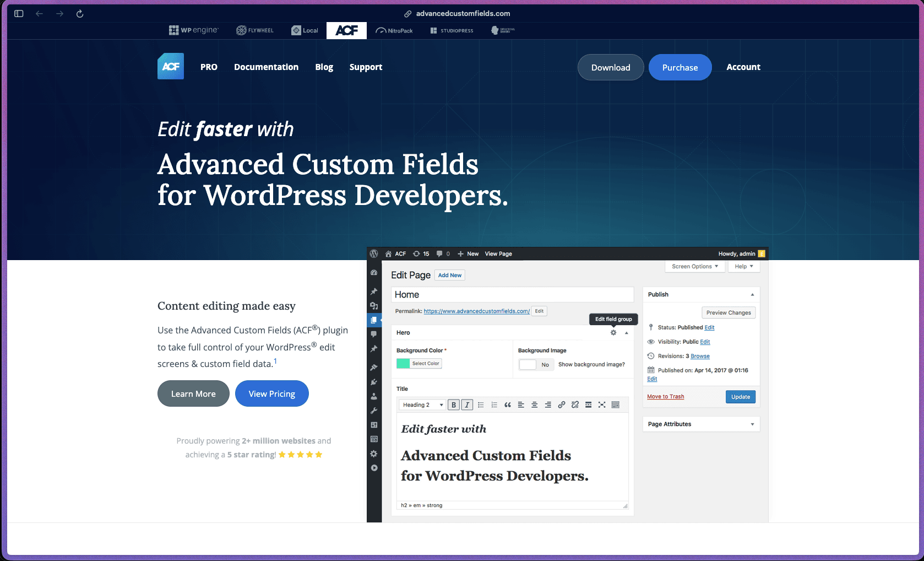Align text right in the editor

point(548,404)
